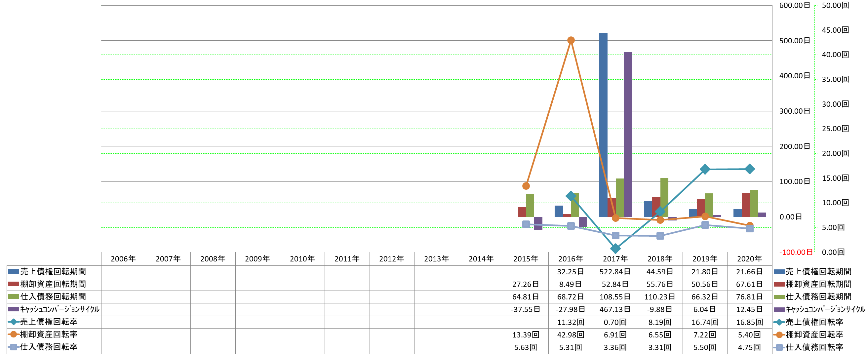Viewport: 868px width, 354px height.
Task: Click the 8.49日 table cell
Action: click(571, 284)
